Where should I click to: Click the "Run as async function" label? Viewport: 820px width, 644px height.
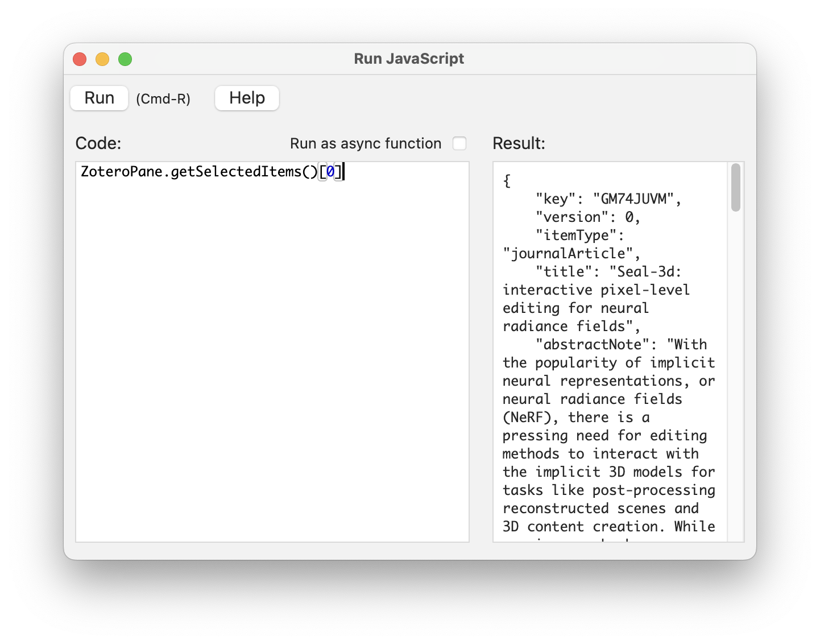tap(366, 143)
